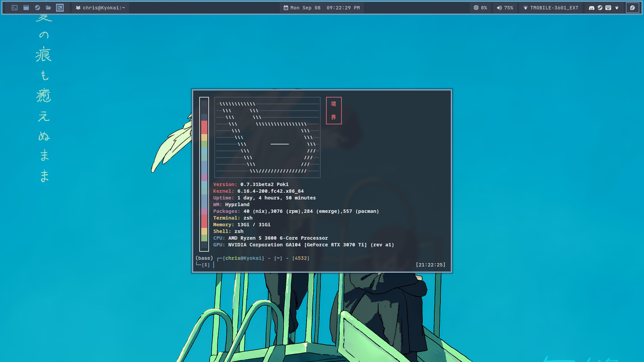644x362 pixels.
Task: Click the Uptime: 1 day, 4 hours line
Action: 265,198
